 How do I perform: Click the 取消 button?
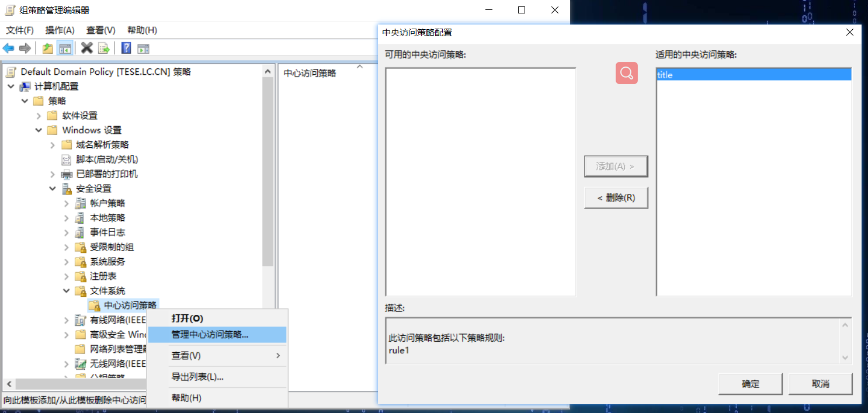(820, 384)
